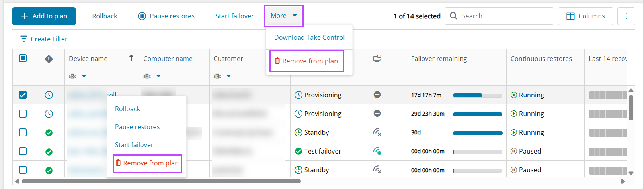Click the Create Filter funnel icon
This screenshot has width=644, height=189.
coord(24,39)
